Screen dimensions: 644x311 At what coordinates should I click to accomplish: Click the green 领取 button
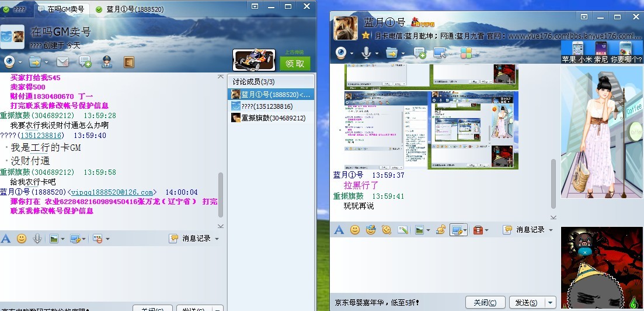tap(295, 64)
